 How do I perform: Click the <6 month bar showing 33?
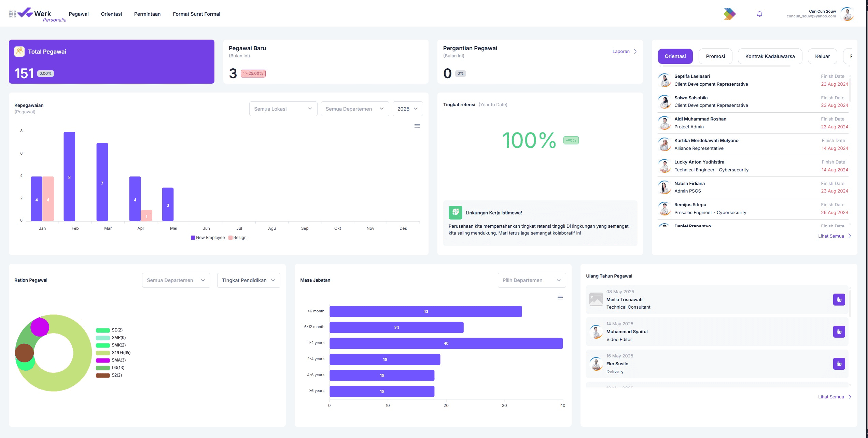pyautogui.click(x=425, y=311)
